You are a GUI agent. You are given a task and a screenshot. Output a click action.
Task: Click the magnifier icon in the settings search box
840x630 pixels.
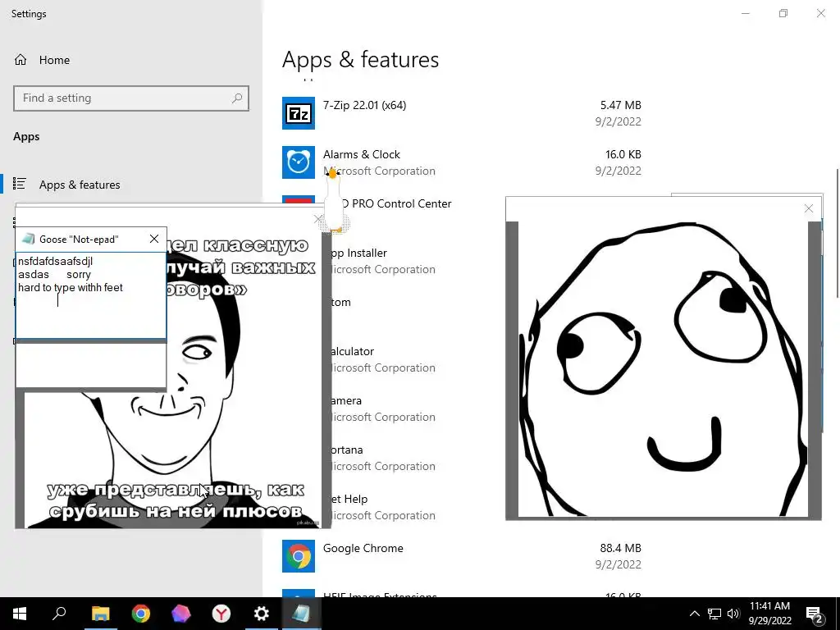pyautogui.click(x=237, y=98)
